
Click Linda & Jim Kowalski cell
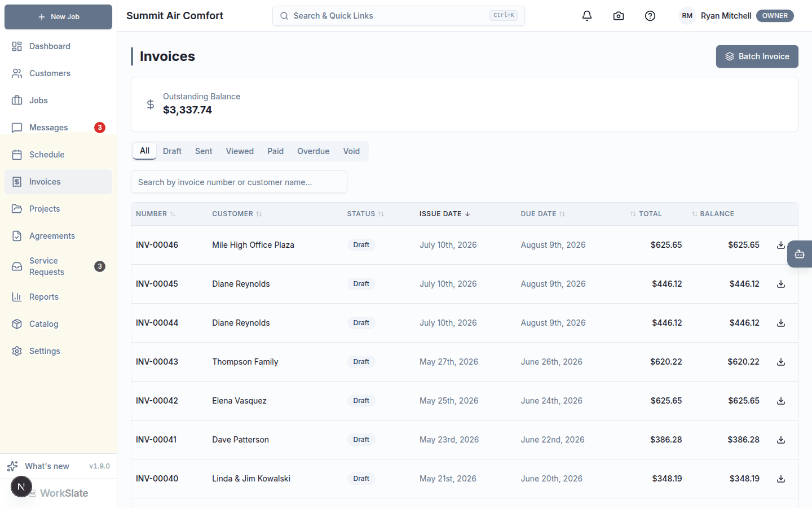click(251, 479)
